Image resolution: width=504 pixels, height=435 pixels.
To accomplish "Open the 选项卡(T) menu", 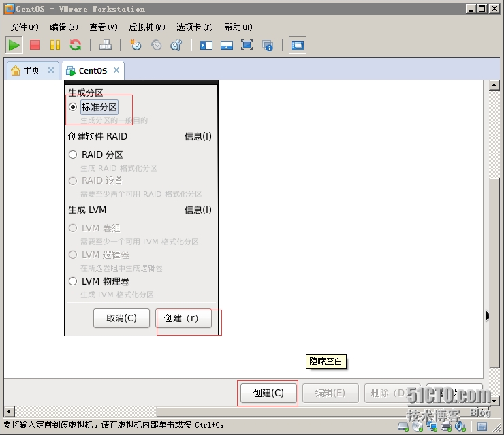I will pyautogui.click(x=195, y=27).
